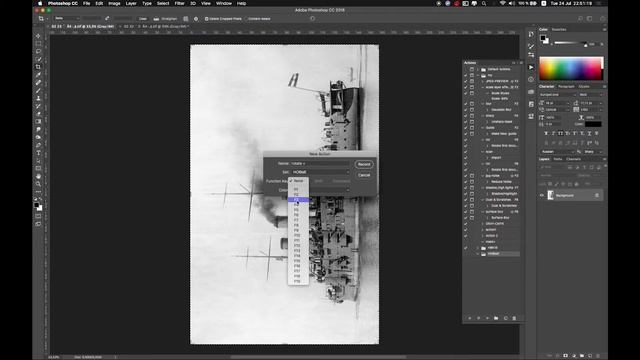The height and width of the screenshot is (360, 640).
Task: Open crop ratio preset dropdown
Action: pos(67,18)
